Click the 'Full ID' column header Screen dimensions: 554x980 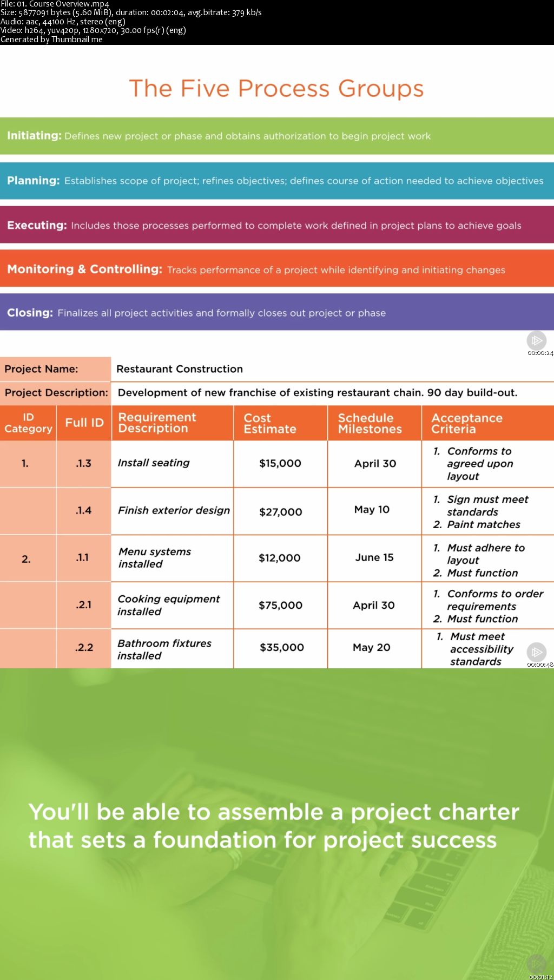[x=84, y=423]
